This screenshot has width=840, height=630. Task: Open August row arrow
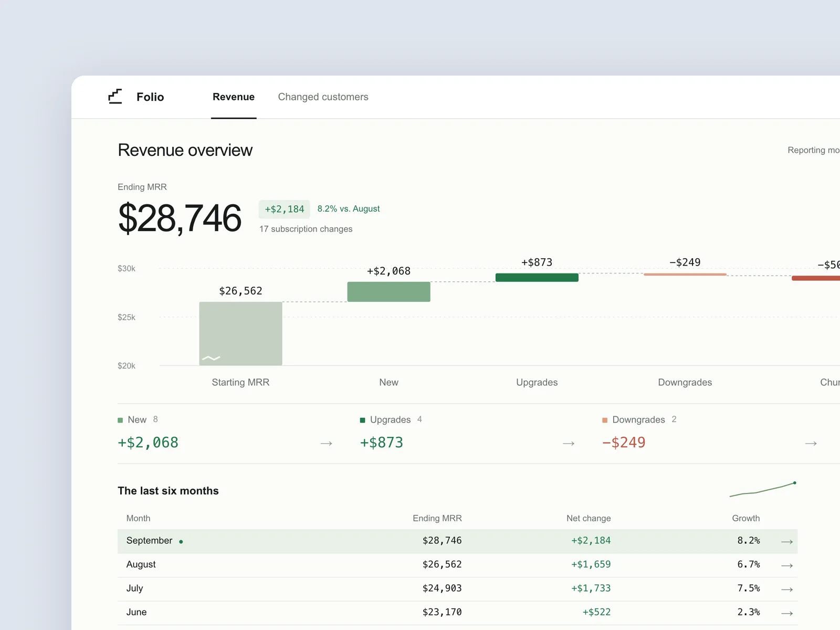point(787,565)
